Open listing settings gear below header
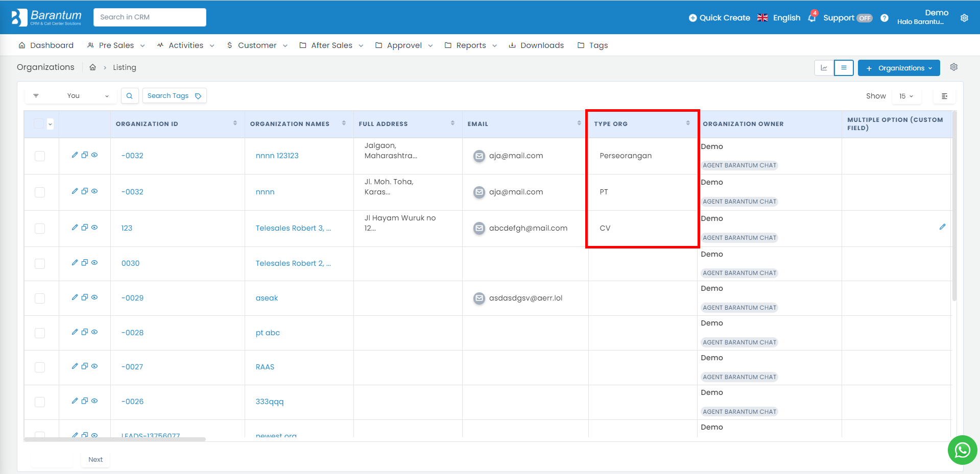This screenshot has height=474, width=980. tap(953, 67)
